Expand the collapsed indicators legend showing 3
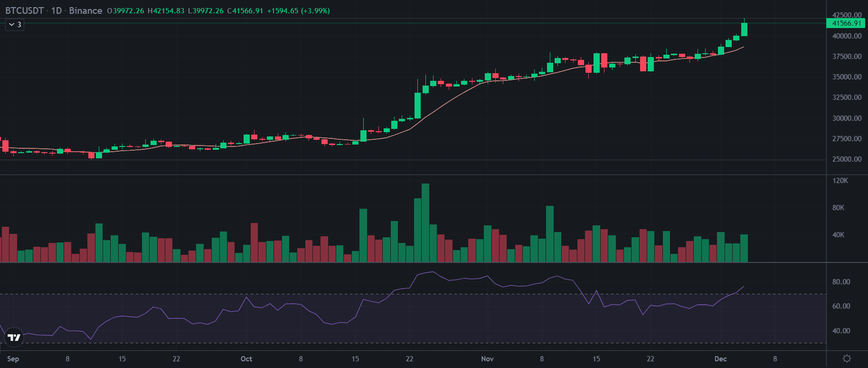This screenshot has height=368, width=868. pos(15,25)
